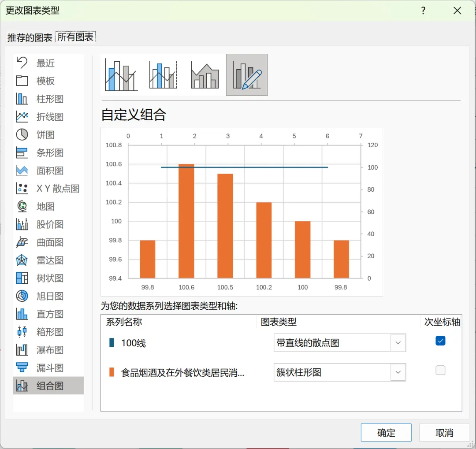This screenshot has width=476, height=449.
Task: Click the 为您的数据系列选择图表类型和轴 label
Action: coord(169,306)
